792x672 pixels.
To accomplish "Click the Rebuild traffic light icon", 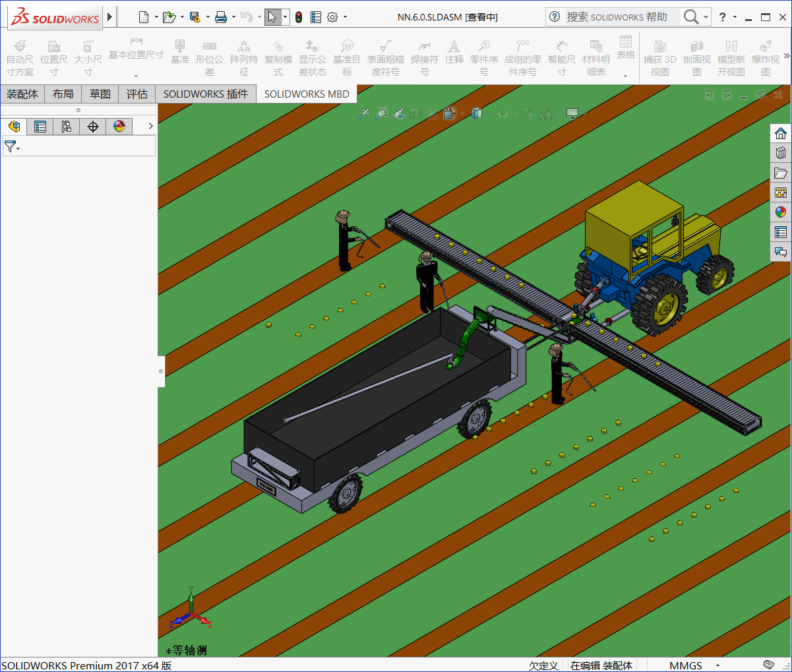I will 299,17.
